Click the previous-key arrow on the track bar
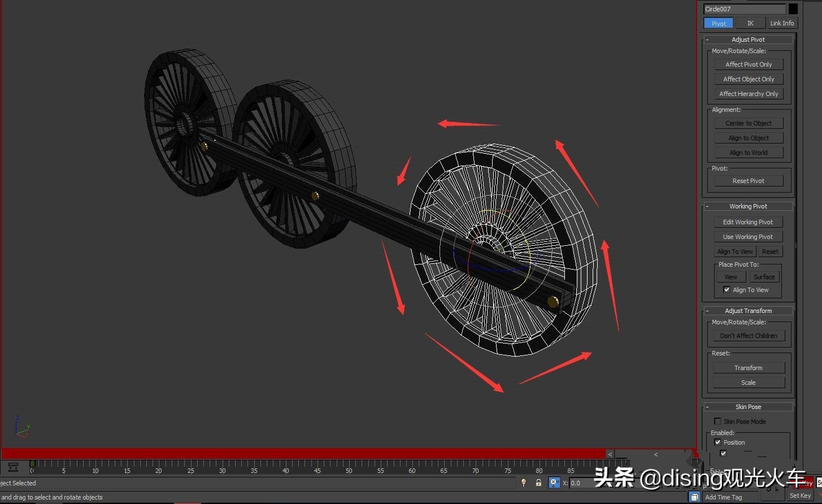822x504 pixels. pyautogui.click(x=610, y=454)
